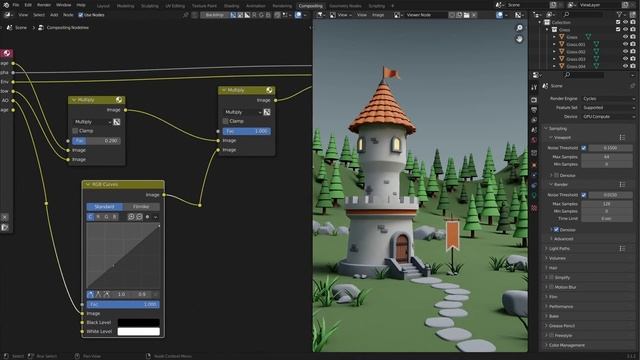
Task: Click preview icon on right Multiply node header
Action: tap(269, 90)
